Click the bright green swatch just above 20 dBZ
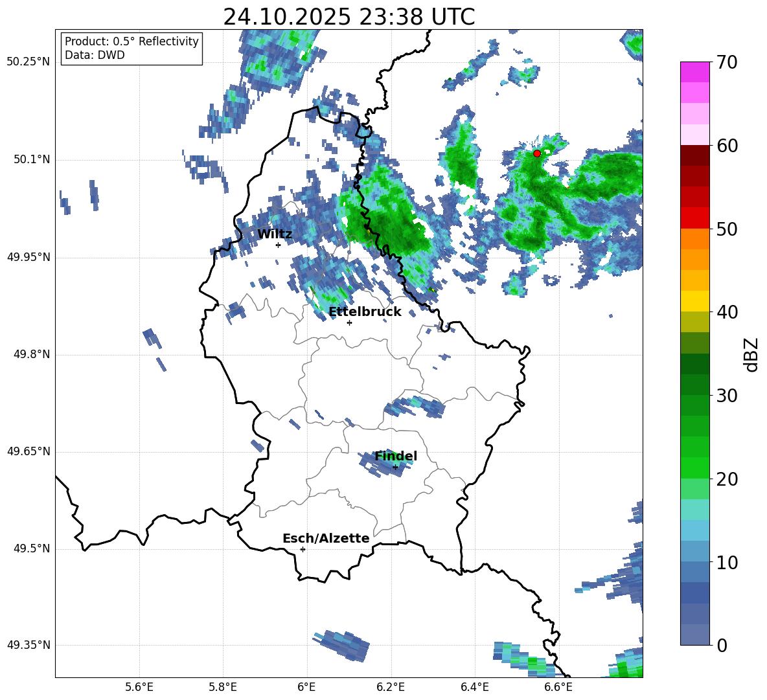This screenshot has width=767, height=700. 695,468
